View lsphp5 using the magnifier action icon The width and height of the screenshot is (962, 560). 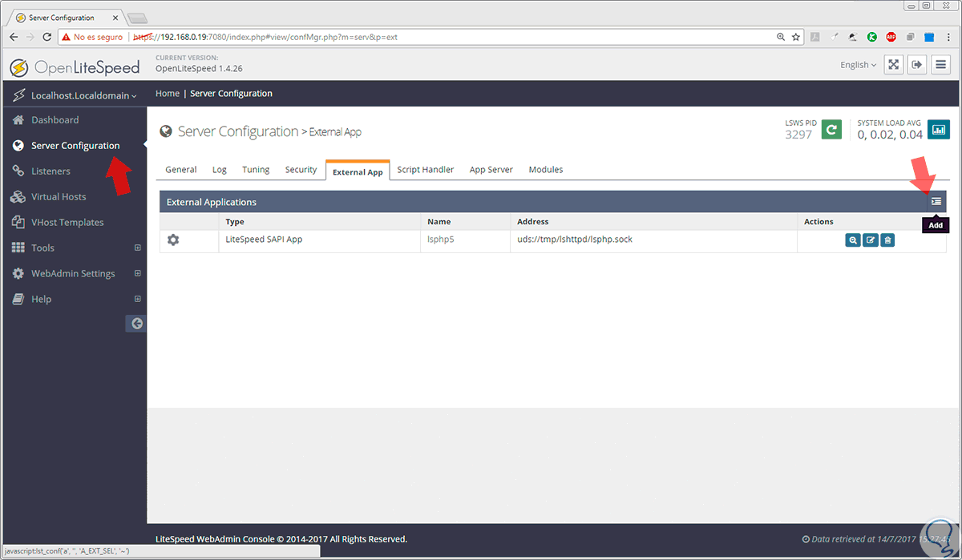pos(852,240)
